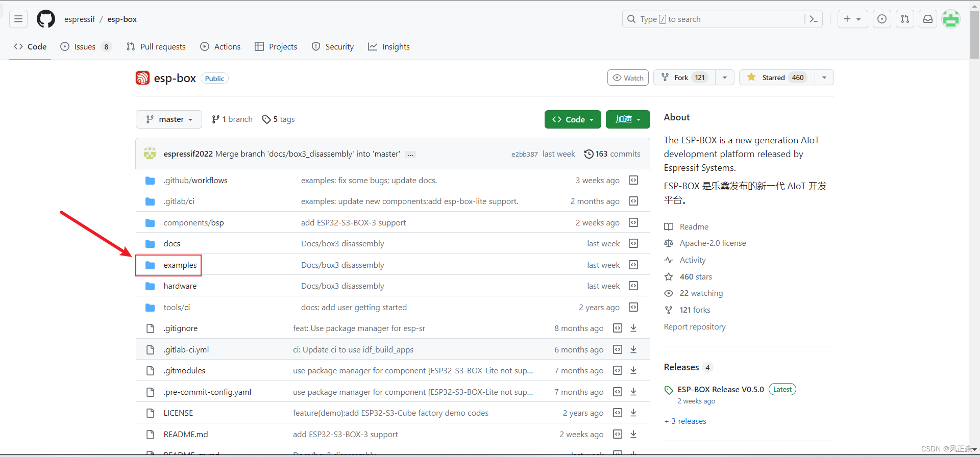Open code view for .github/workflows row
Screen dimensions: 980x457
(x=633, y=180)
